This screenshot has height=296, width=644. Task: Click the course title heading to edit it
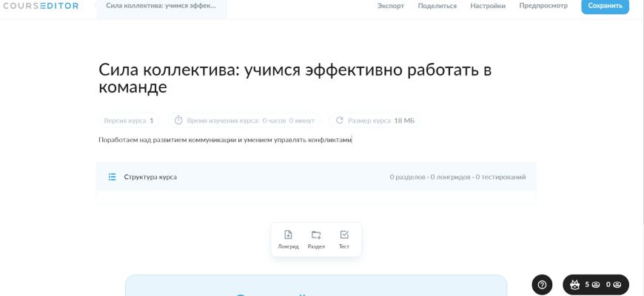tap(295, 78)
